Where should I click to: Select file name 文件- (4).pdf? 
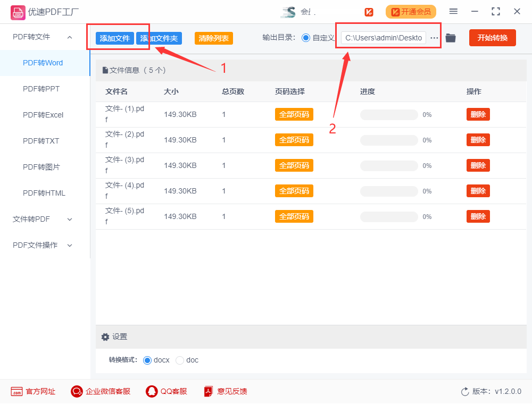click(x=124, y=190)
